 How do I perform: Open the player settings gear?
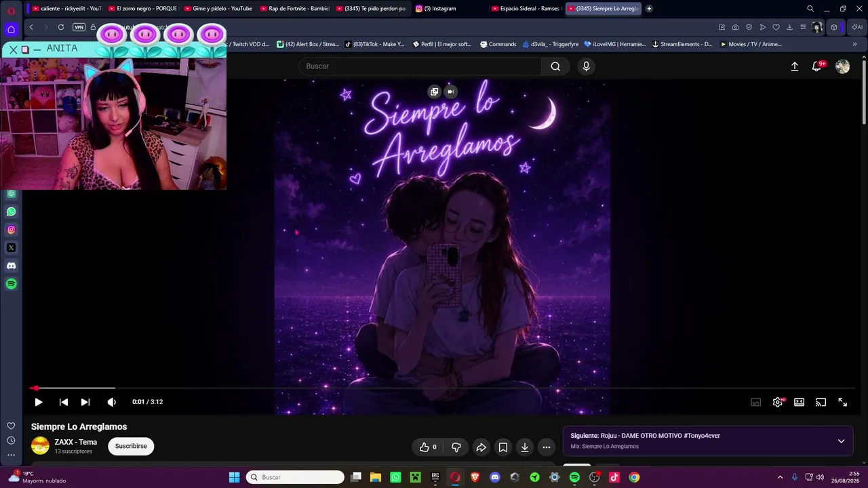(778, 402)
